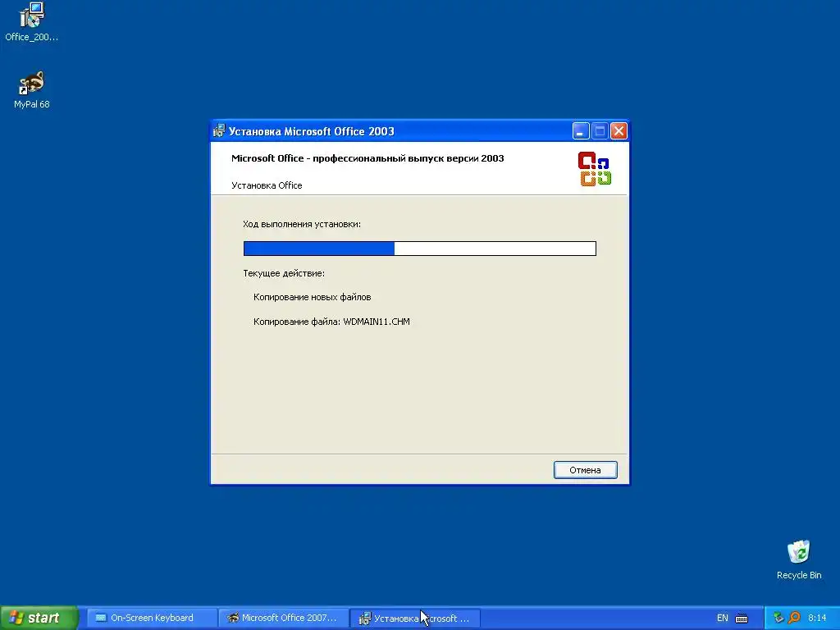840x630 pixels.
Task: Switch to Microsoft Office 2007... taskbar item
Action: click(283, 618)
